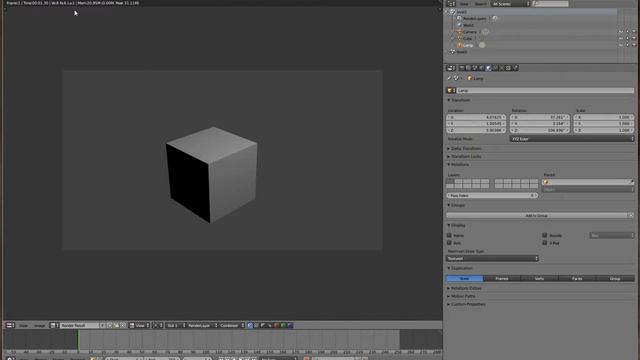Toggle Camera visibility eye in outliner

coord(621,32)
